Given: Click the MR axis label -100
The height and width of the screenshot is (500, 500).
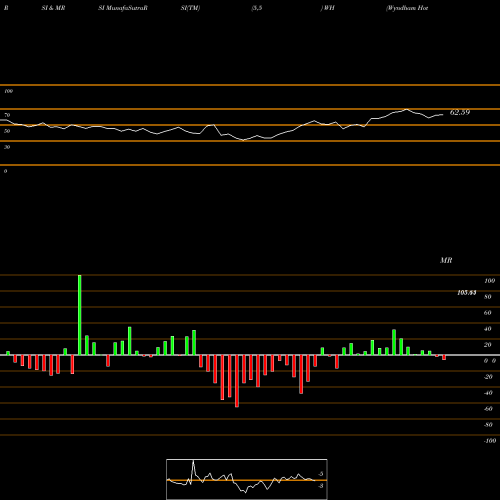Looking at the screenshot, I should [490, 441].
